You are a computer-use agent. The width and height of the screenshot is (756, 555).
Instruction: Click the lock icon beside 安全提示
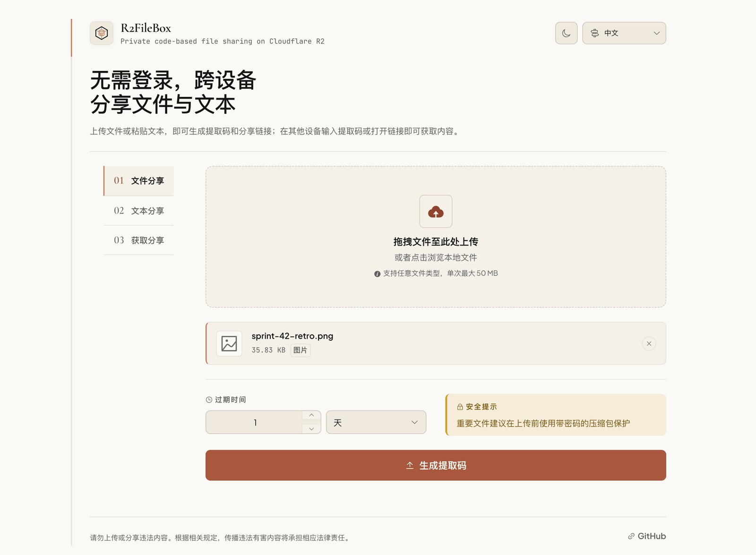pos(460,407)
